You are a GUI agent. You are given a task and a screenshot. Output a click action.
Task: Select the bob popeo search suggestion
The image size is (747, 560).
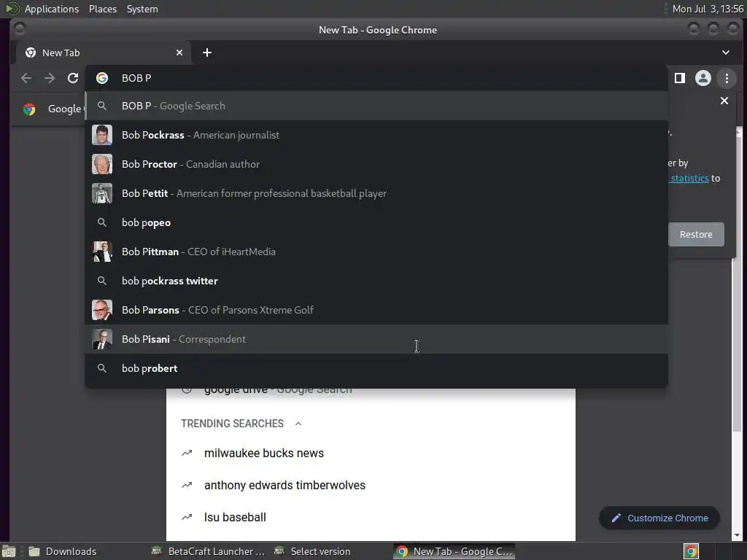coord(376,222)
